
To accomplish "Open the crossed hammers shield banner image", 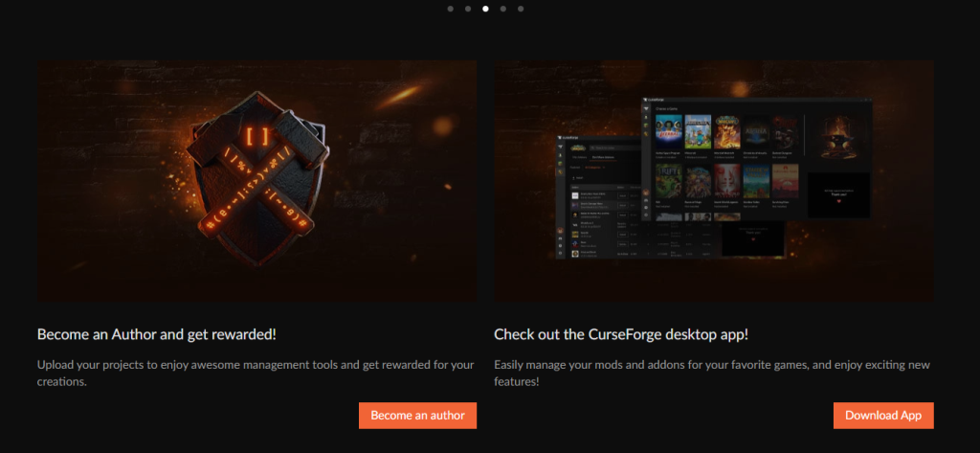I will click(256, 181).
